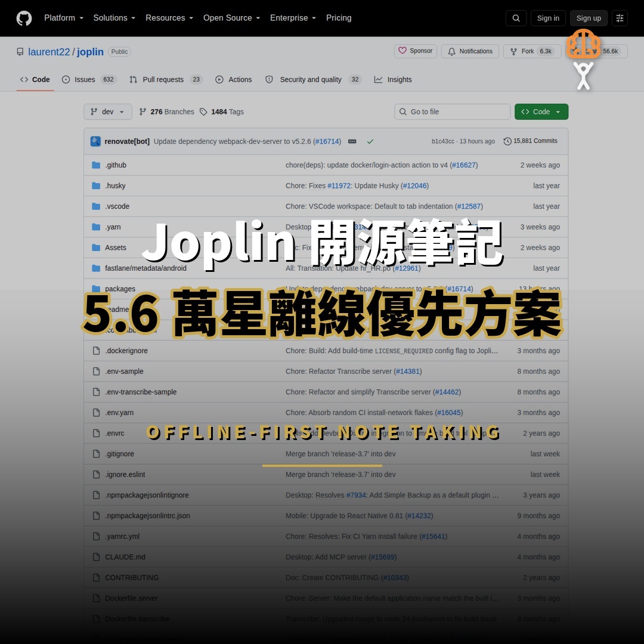Open the .env.yarn file
Screen dimensions: 644x644
coord(119,413)
